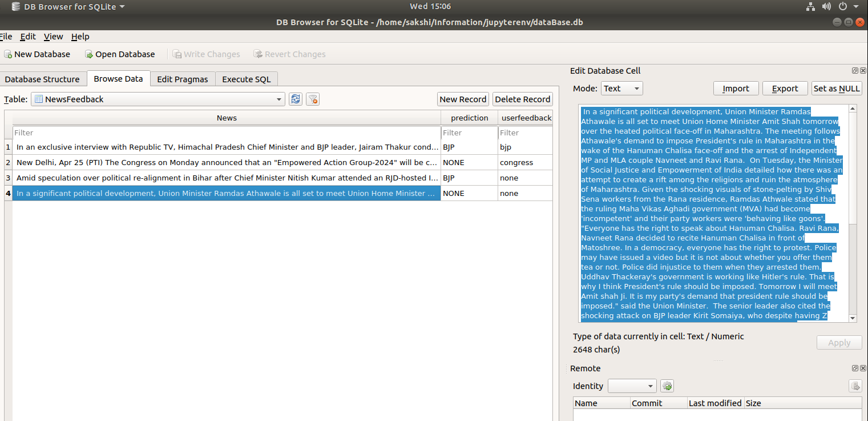Configure remote identity with the gear icon
The width and height of the screenshot is (868, 421).
coord(667,386)
